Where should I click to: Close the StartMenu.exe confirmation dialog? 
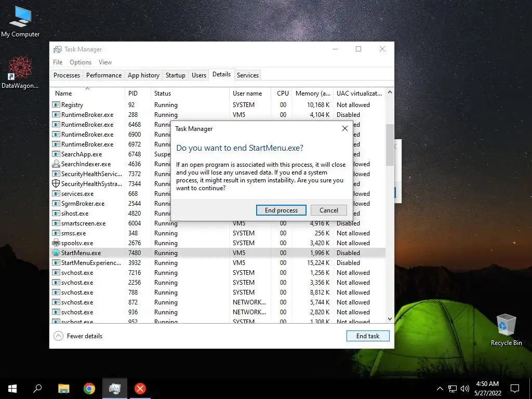point(345,129)
